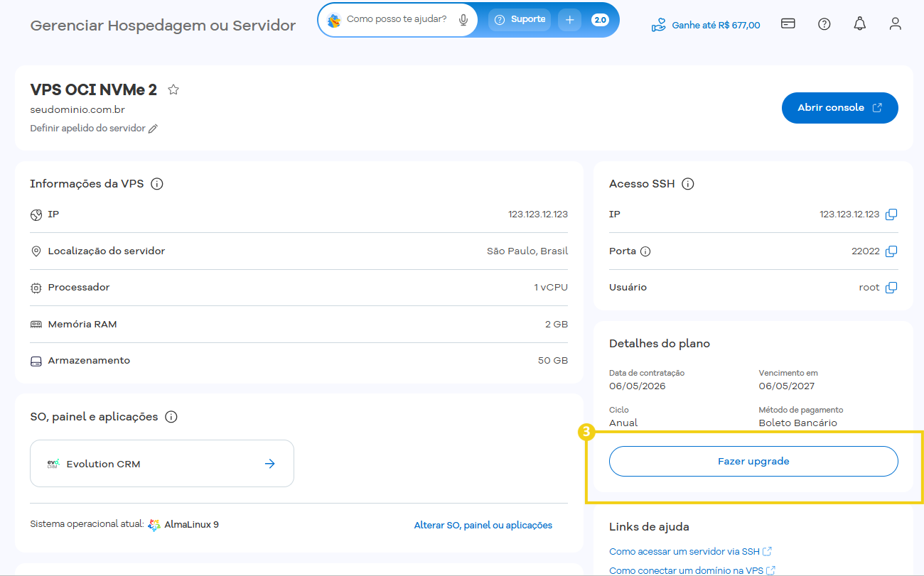
Task: Click Abrir console button
Action: (x=840, y=108)
